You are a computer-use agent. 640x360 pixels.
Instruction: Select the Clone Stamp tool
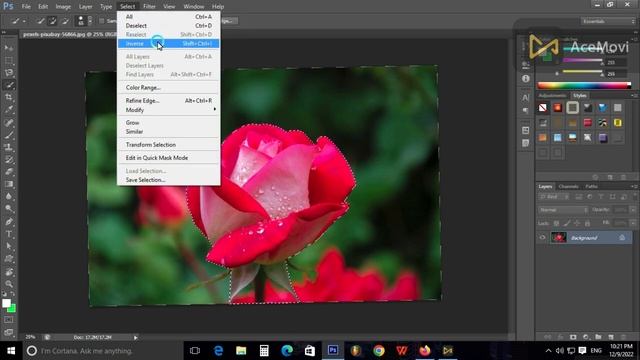coord(9,147)
